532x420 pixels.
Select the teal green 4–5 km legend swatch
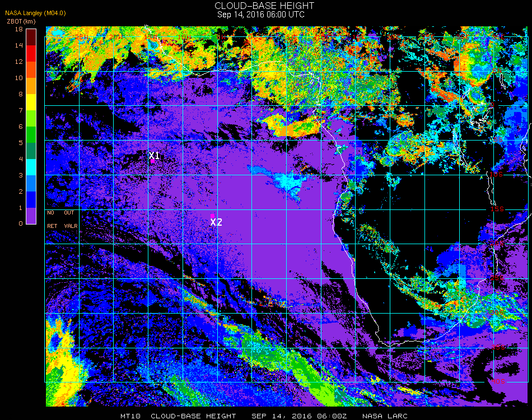click(x=31, y=151)
